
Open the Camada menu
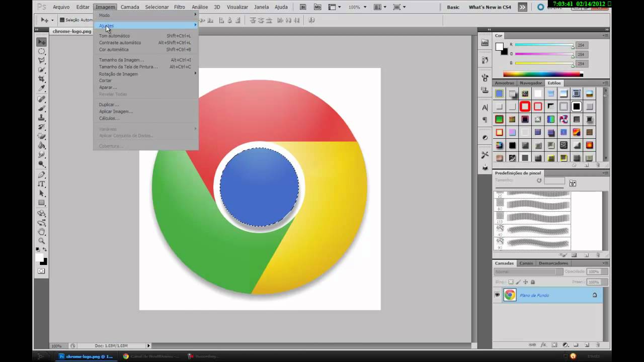coord(130,7)
